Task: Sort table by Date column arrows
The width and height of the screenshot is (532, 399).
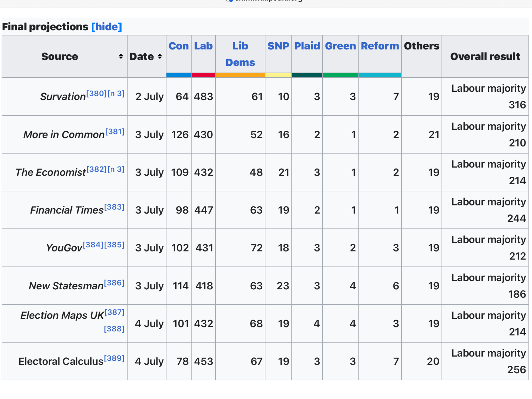Action: point(160,56)
